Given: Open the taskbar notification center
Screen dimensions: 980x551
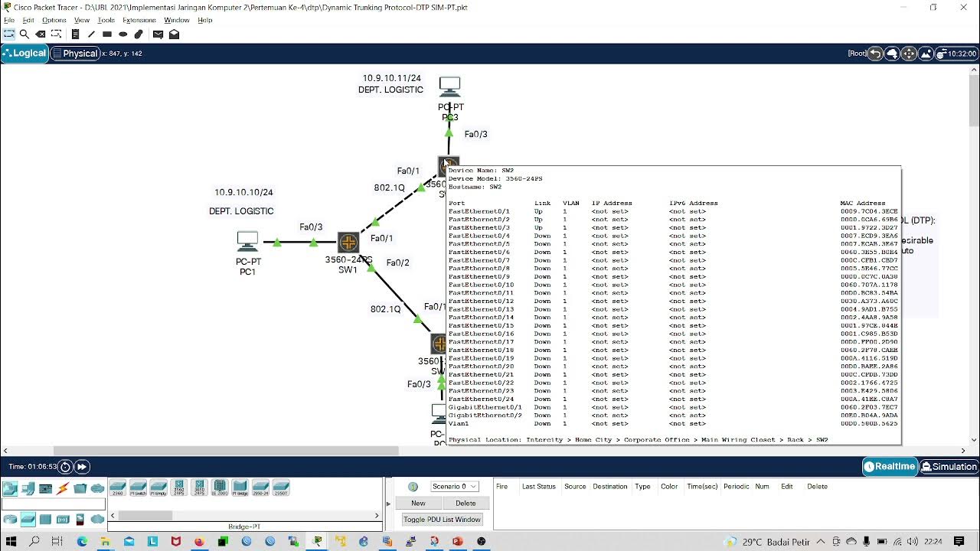Looking at the screenshot, I should click(x=959, y=542).
